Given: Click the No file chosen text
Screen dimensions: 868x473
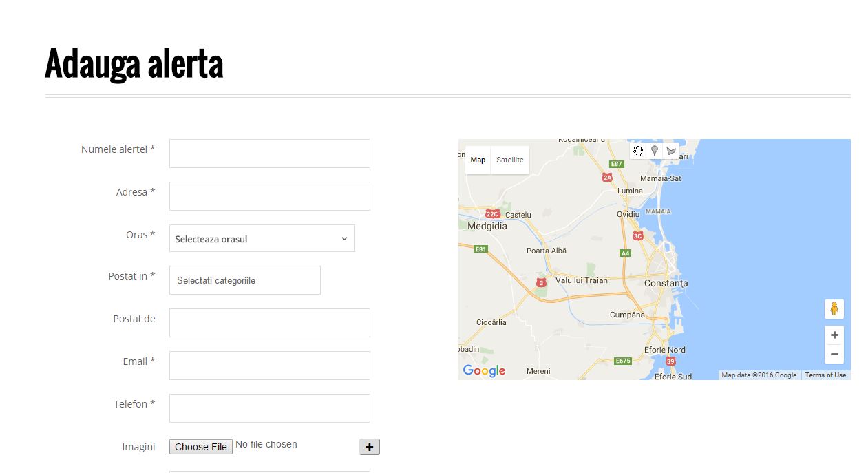Looking at the screenshot, I should 266,444.
